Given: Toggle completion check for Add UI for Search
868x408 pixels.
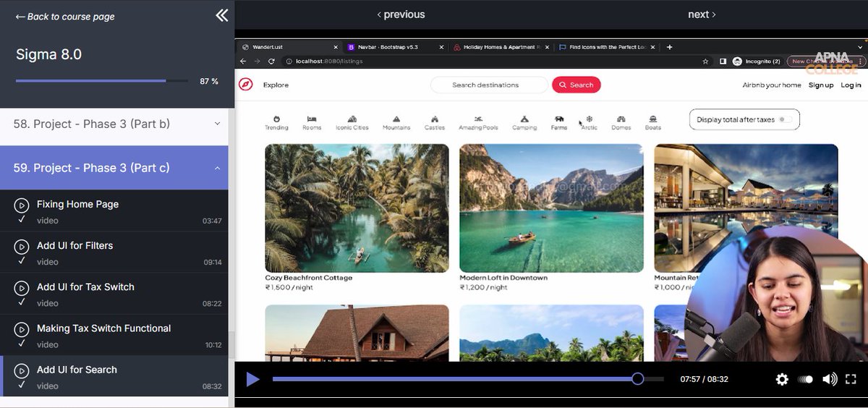Looking at the screenshot, I should click(22, 383).
